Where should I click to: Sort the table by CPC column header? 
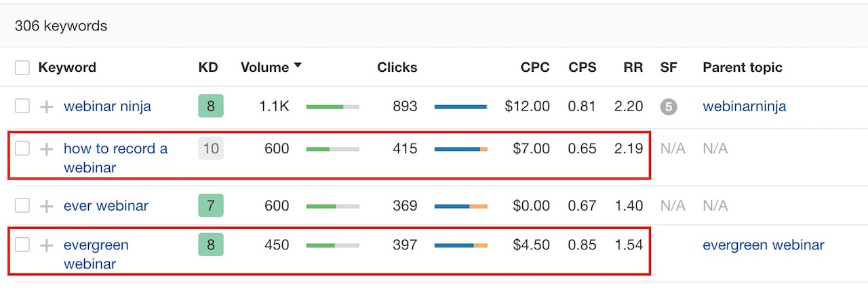[x=535, y=67]
